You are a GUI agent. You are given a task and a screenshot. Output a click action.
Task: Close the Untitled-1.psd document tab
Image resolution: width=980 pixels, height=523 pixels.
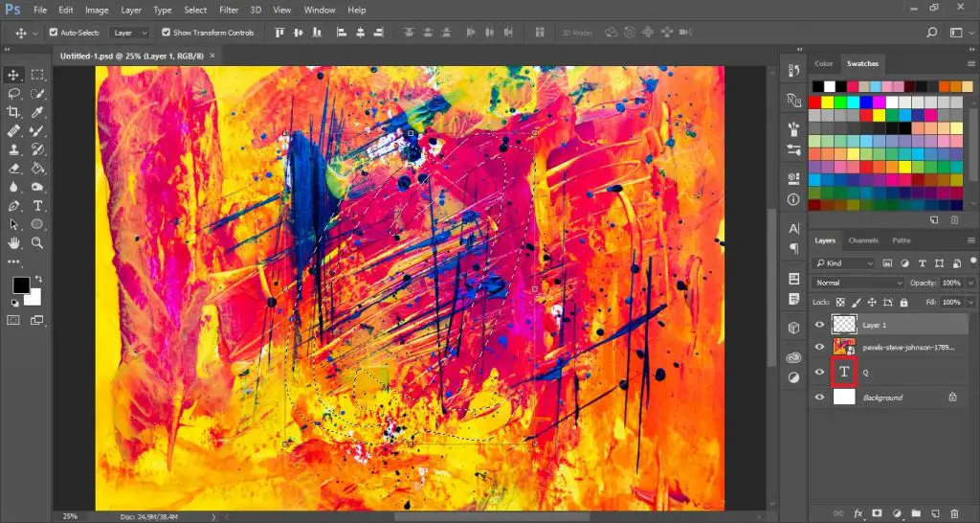coord(212,56)
